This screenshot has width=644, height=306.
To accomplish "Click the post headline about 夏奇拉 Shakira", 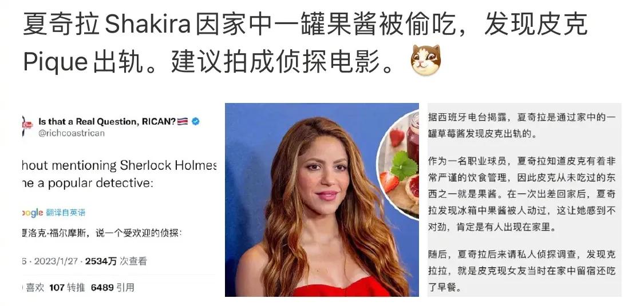I will point(305,42).
